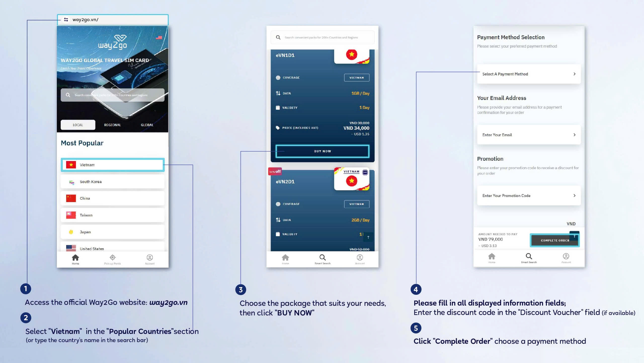Click COMPLETE ORDER button at checkout

click(554, 240)
